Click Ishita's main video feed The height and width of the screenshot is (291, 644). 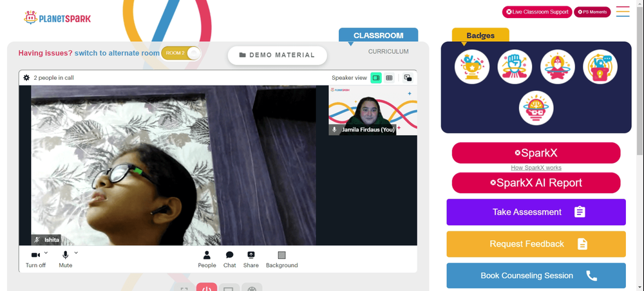coord(174,165)
